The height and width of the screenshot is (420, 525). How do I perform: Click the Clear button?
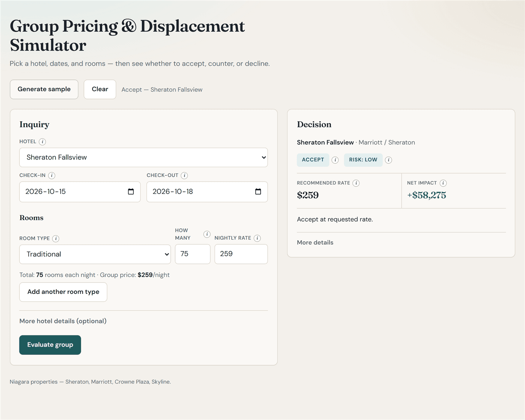pyautogui.click(x=100, y=89)
